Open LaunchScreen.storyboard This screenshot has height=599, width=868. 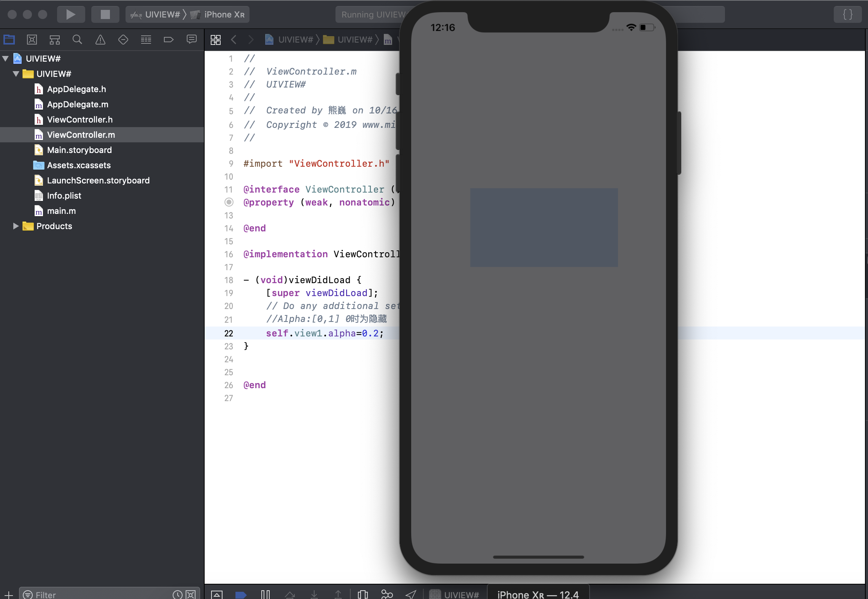[92, 180]
